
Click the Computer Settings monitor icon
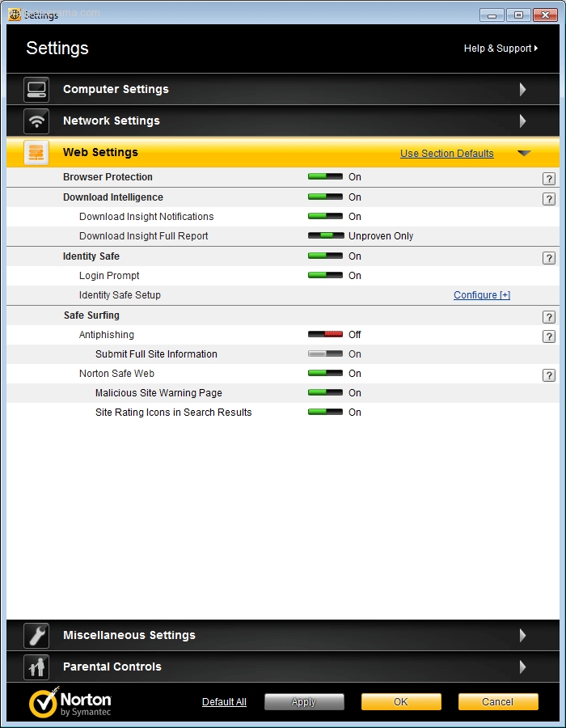coord(36,90)
